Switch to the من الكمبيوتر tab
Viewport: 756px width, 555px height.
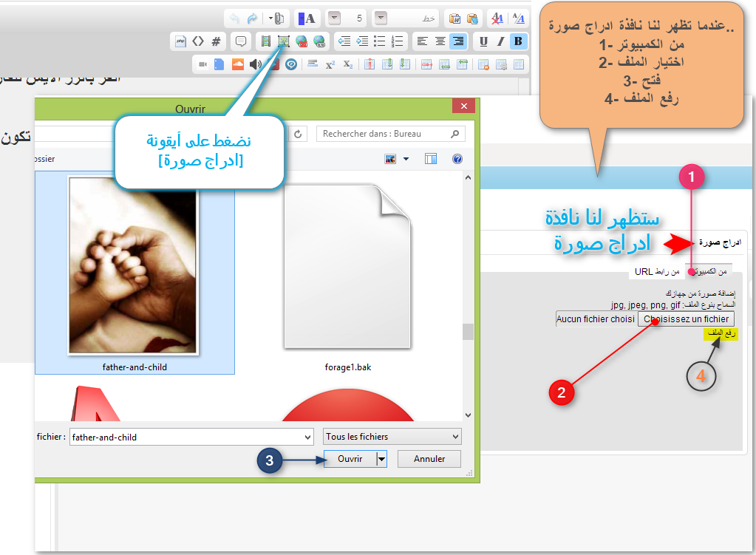(x=709, y=271)
